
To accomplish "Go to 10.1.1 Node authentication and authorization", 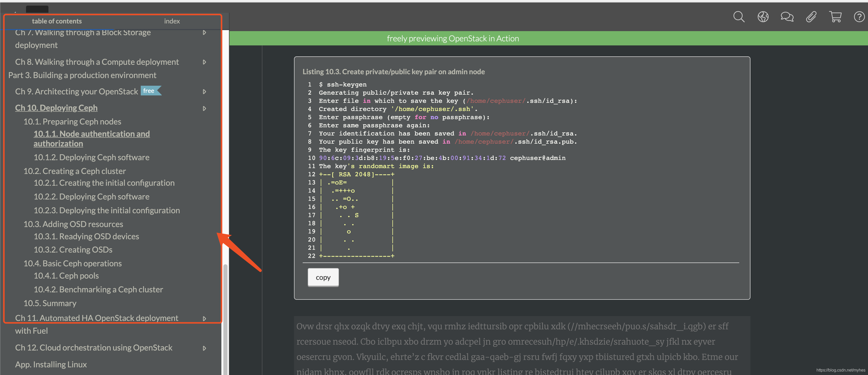I will tap(92, 139).
